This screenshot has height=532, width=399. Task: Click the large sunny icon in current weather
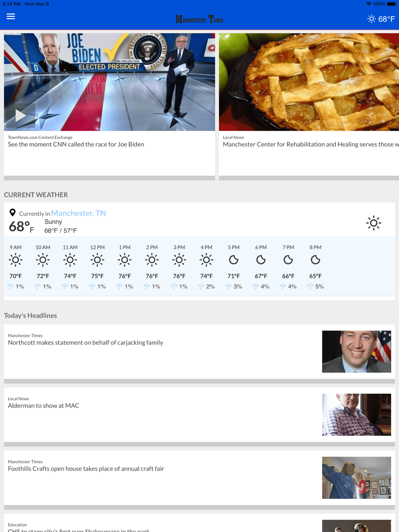point(373,223)
